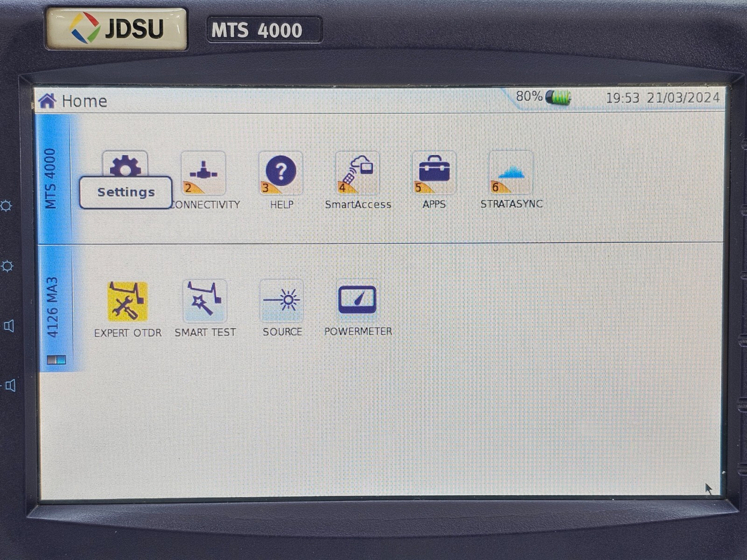Launch the Expert OTDR function
The image size is (747, 560).
pyautogui.click(x=127, y=301)
